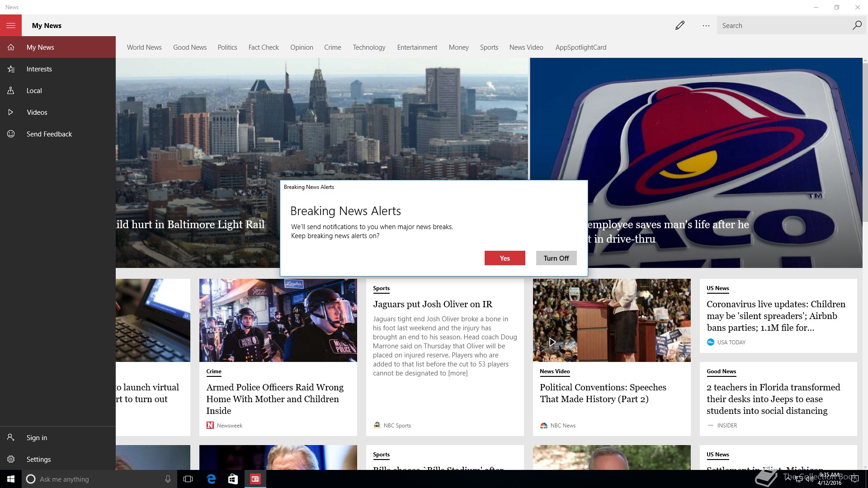The image size is (868, 488).
Task: Play the Political Conventions video
Action: pos(552,342)
